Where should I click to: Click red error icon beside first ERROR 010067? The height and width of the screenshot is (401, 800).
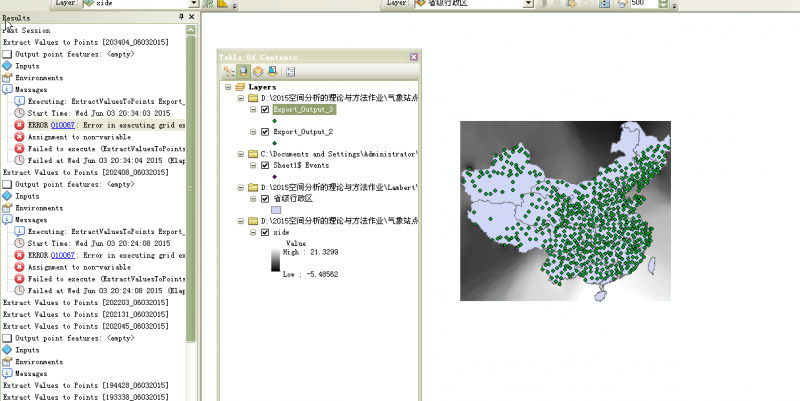pyautogui.click(x=19, y=125)
